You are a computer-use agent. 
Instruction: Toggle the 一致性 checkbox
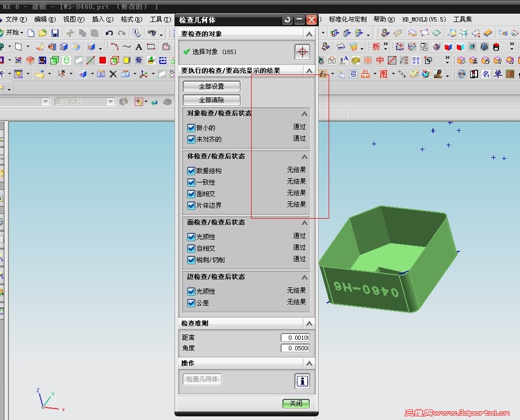(191, 182)
